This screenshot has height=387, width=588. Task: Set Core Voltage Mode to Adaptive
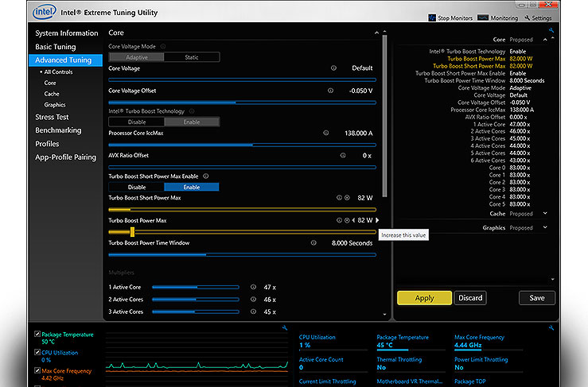[x=137, y=57]
